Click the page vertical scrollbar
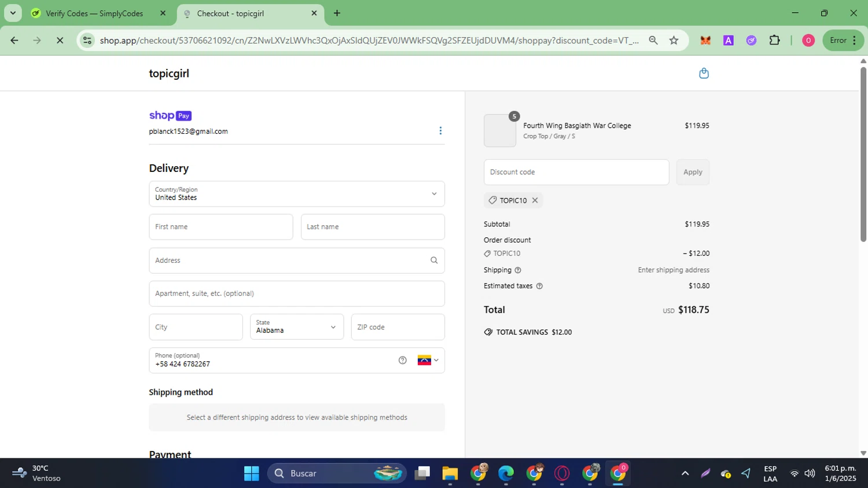Screen dimensions: 868x488 [x=863, y=155]
